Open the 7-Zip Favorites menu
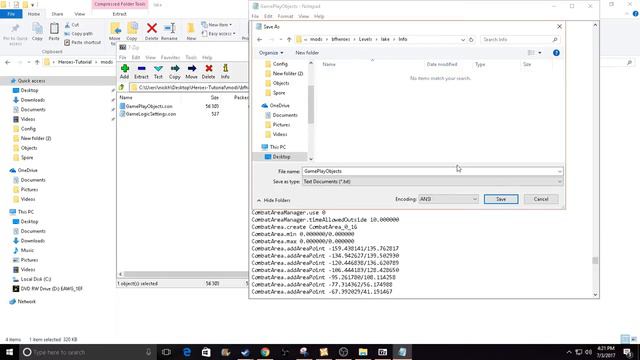 click(170, 58)
